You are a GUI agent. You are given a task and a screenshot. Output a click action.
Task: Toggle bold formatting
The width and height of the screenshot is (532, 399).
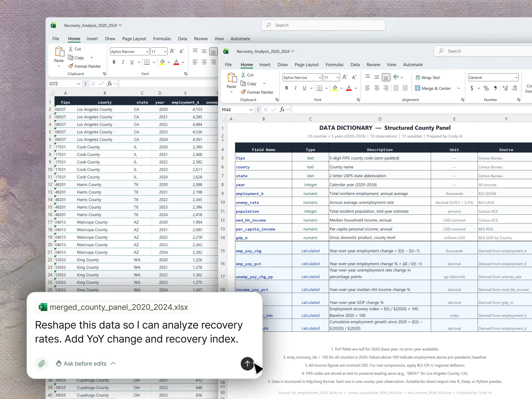click(x=287, y=88)
